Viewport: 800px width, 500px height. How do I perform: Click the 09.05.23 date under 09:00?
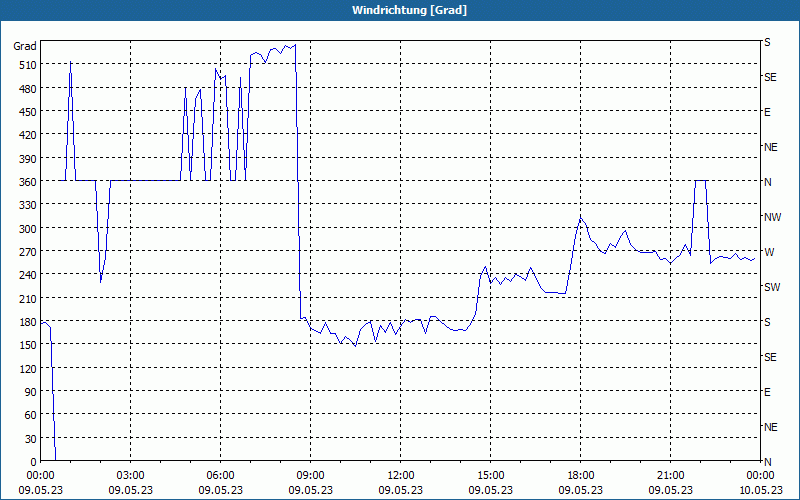point(310,490)
